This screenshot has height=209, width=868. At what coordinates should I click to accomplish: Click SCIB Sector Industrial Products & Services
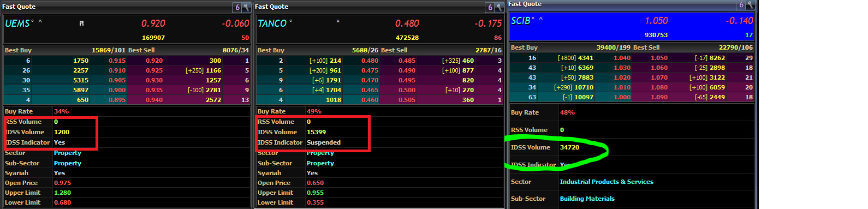tap(607, 182)
